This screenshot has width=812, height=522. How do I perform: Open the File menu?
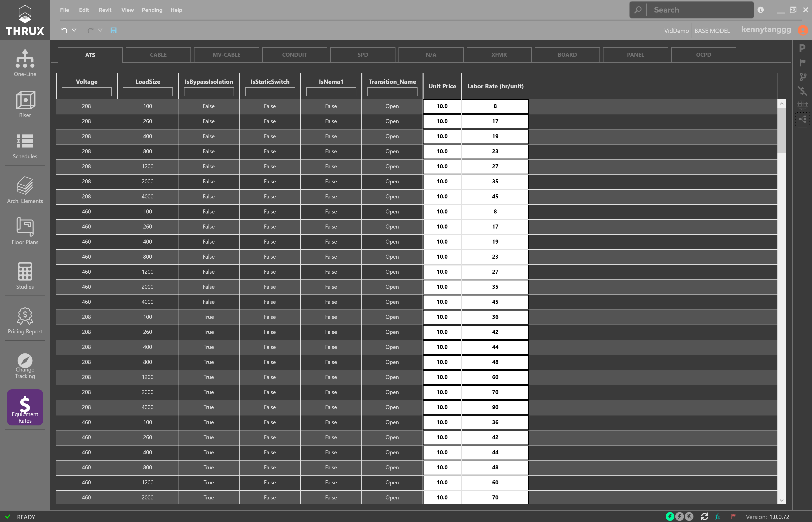click(64, 10)
